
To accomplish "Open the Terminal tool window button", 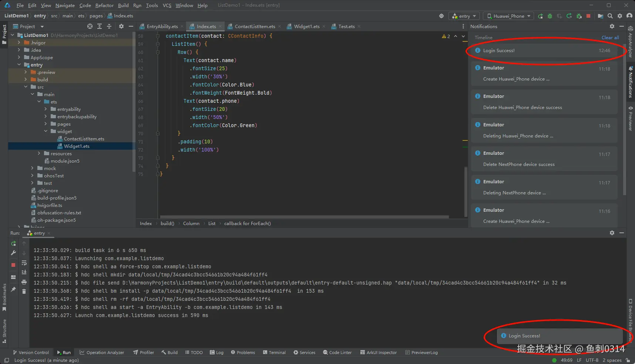I will pyautogui.click(x=274, y=352).
